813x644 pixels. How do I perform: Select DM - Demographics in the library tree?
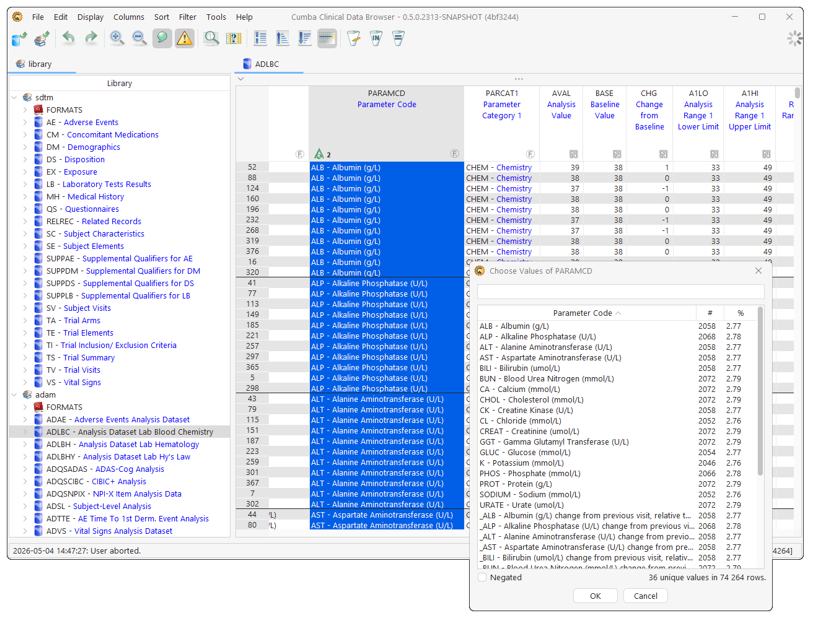[83, 147]
